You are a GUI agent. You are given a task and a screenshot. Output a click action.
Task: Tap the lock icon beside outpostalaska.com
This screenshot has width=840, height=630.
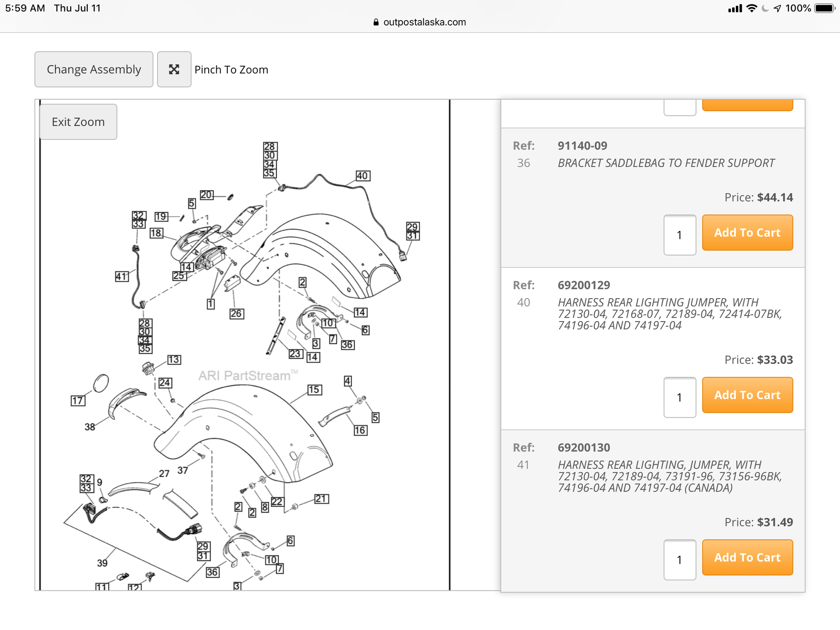tap(376, 22)
